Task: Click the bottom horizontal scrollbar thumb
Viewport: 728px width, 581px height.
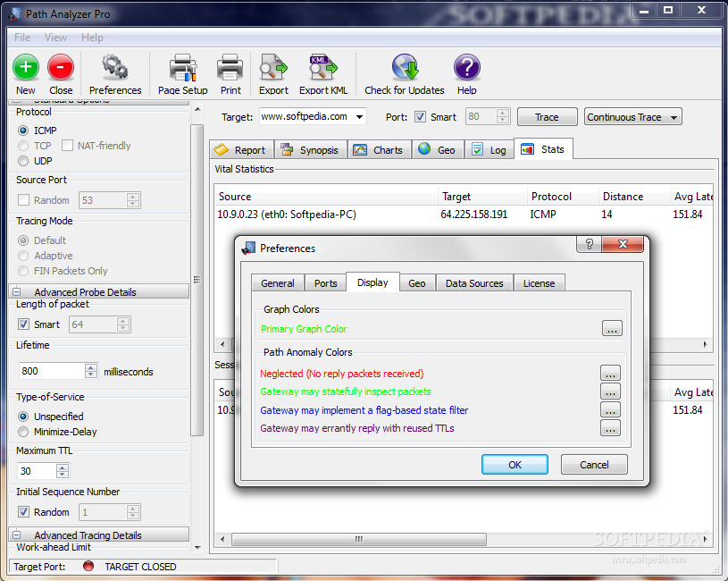Action: point(358,539)
